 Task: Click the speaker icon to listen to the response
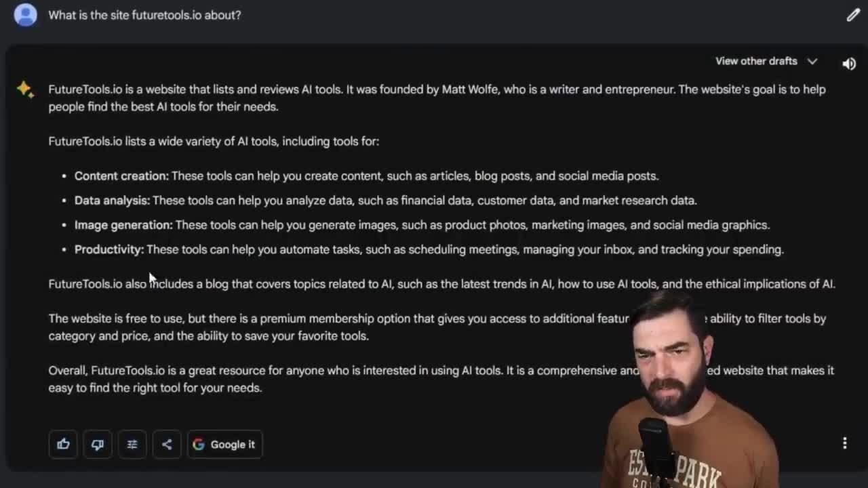pos(849,63)
